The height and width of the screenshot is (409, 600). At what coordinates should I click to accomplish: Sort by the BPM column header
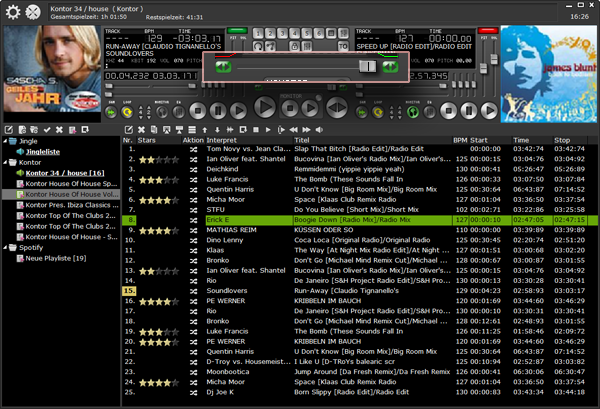pyautogui.click(x=460, y=140)
